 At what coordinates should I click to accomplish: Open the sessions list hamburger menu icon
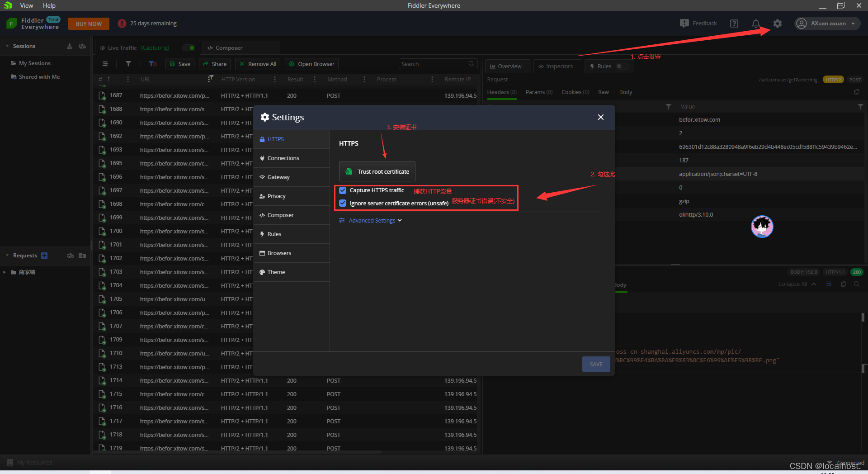[105, 64]
